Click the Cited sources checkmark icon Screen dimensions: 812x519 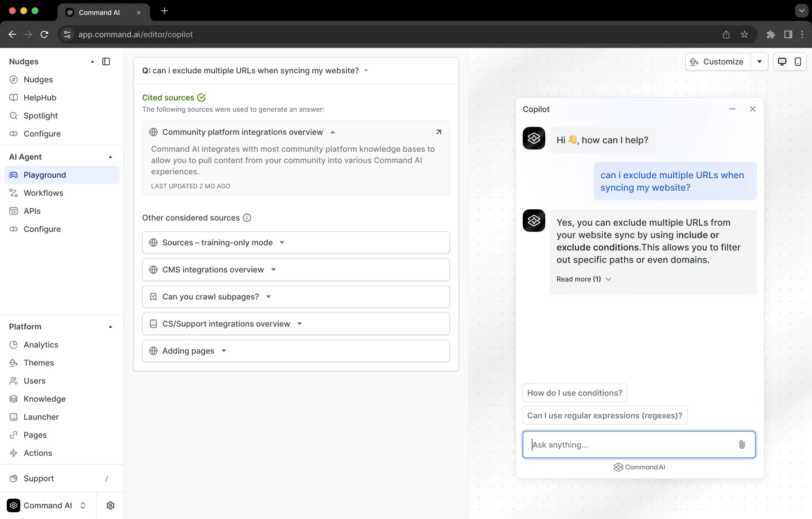coord(201,98)
